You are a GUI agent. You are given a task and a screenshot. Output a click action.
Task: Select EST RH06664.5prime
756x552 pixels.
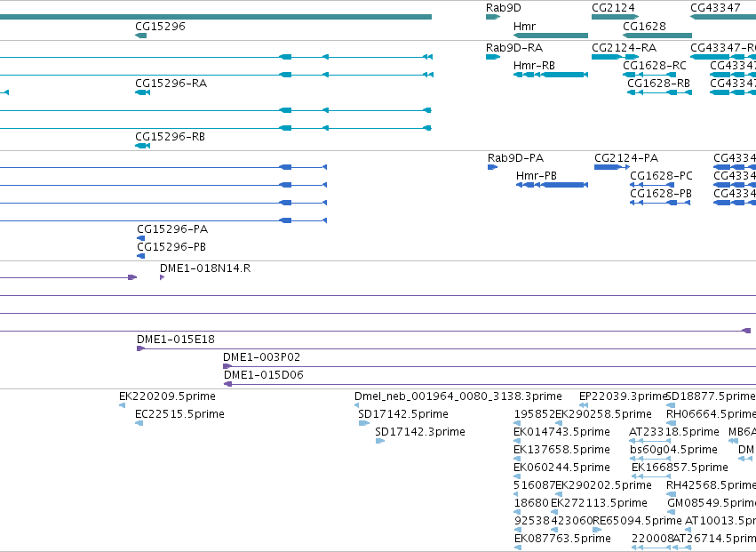[712, 414]
